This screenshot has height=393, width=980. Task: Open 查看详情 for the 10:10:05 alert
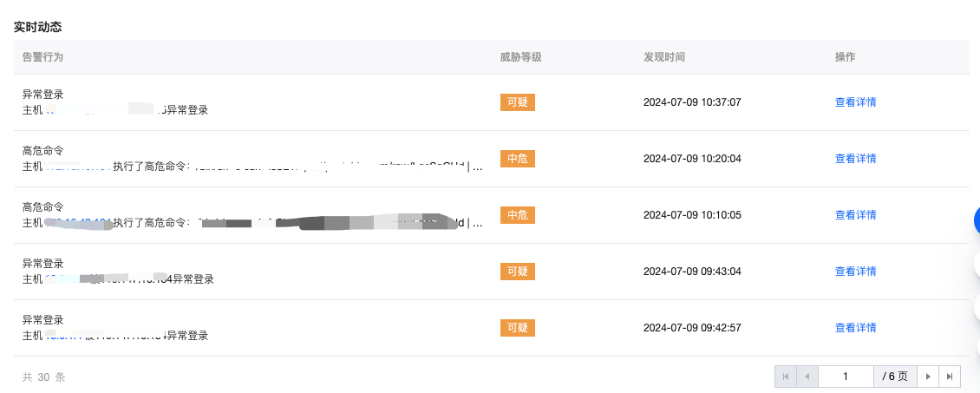pos(855,215)
